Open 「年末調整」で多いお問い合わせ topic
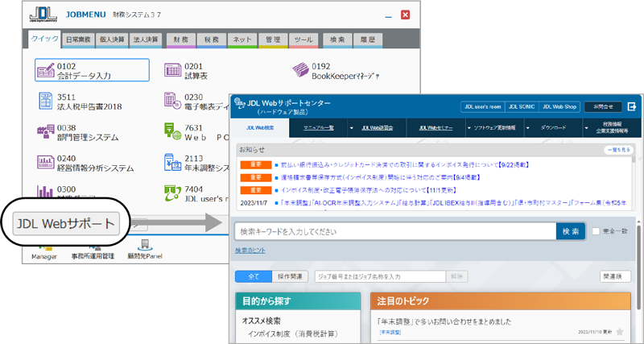 tap(444, 321)
